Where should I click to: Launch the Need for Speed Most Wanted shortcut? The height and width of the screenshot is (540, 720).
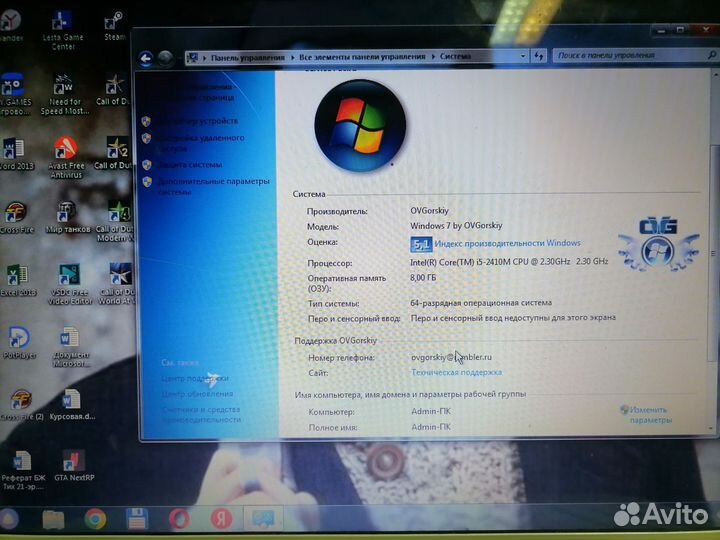(x=65, y=88)
